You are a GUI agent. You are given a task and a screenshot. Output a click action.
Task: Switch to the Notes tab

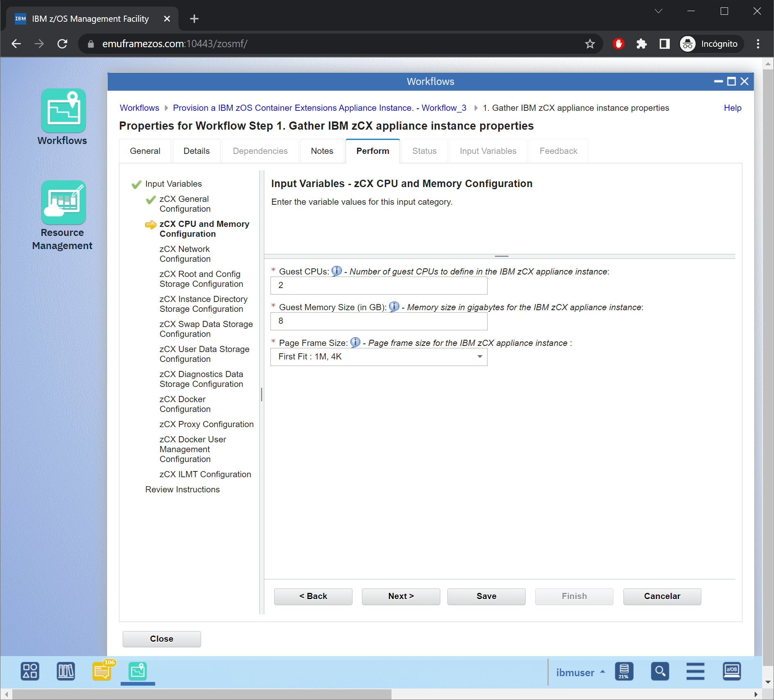pyautogui.click(x=322, y=151)
